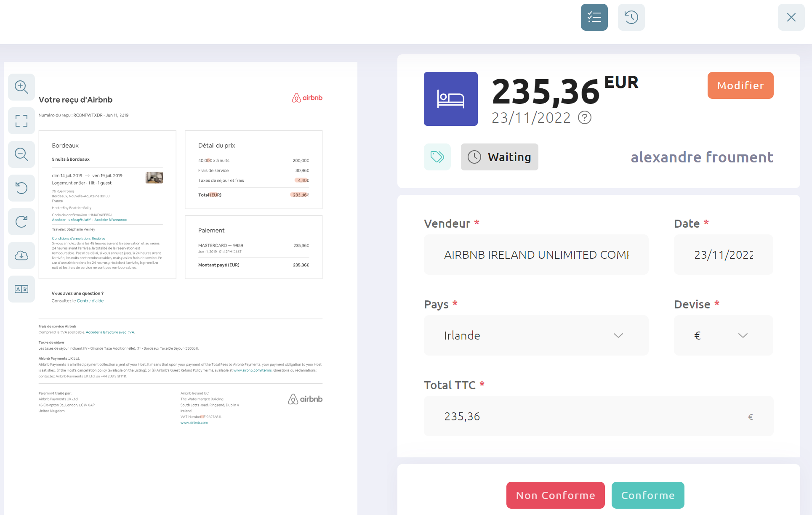Rotate the receipt clockwise

click(21, 222)
